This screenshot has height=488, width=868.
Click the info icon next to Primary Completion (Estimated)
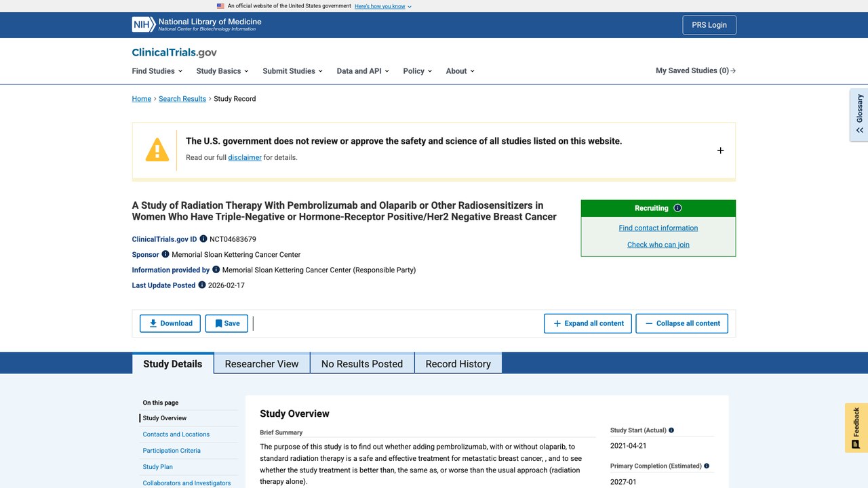[x=707, y=466]
